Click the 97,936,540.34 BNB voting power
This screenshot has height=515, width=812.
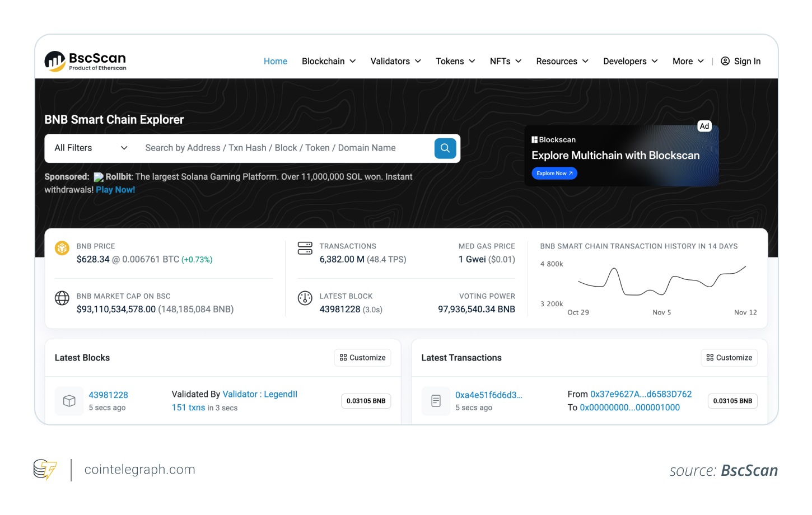tap(477, 309)
